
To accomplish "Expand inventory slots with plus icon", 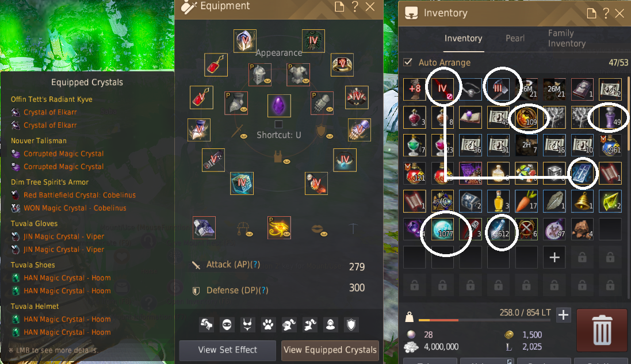I will [554, 257].
